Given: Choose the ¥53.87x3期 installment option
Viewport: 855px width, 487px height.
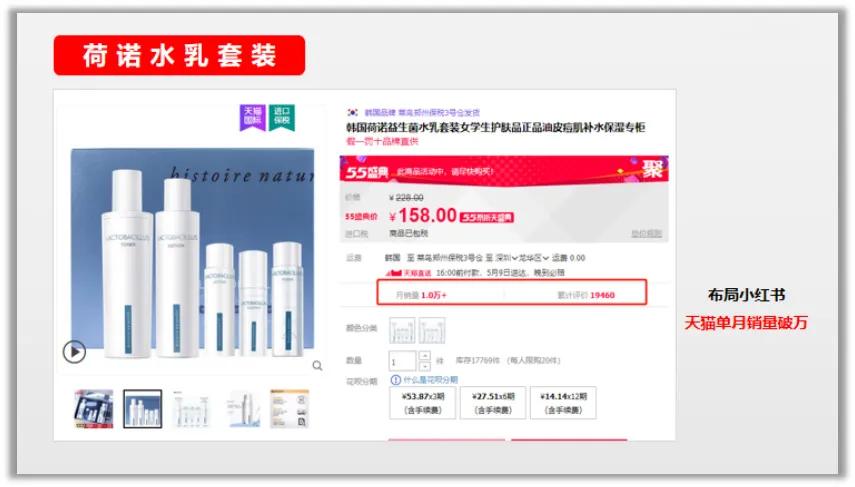Looking at the screenshot, I should pyautogui.click(x=423, y=403).
